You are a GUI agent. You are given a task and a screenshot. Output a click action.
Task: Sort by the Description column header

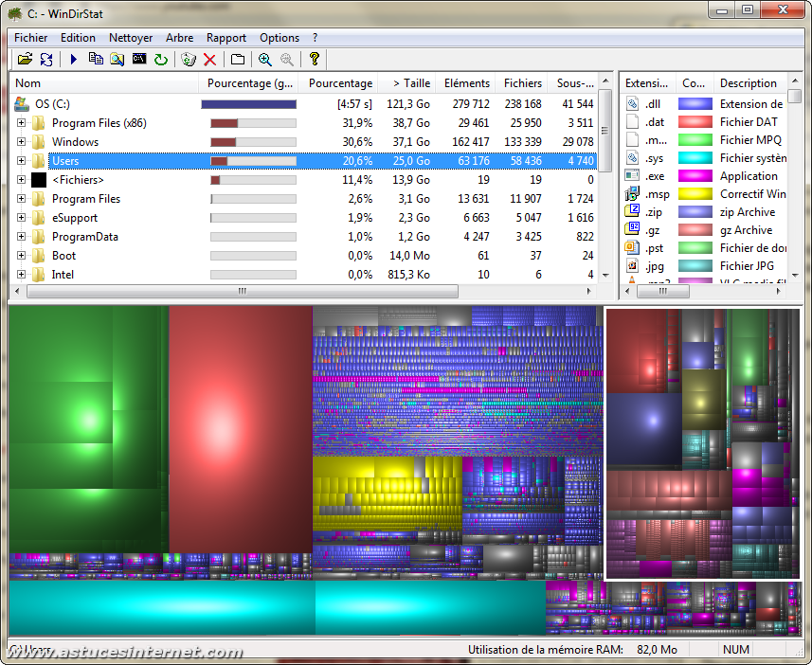[x=749, y=83]
